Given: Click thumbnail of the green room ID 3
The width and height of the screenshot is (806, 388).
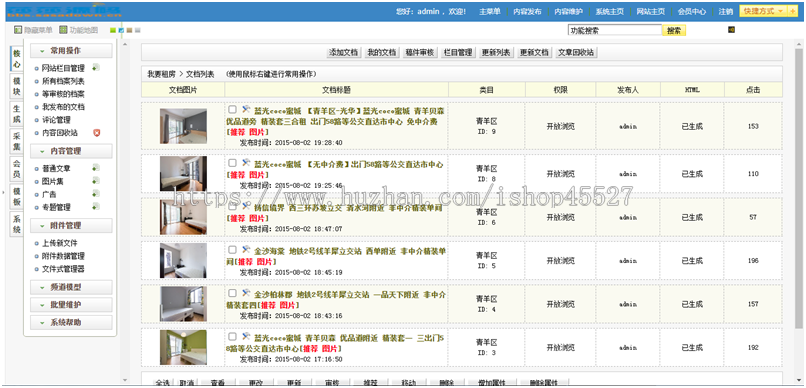Looking at the screenshot, I should tap(183, 347).
